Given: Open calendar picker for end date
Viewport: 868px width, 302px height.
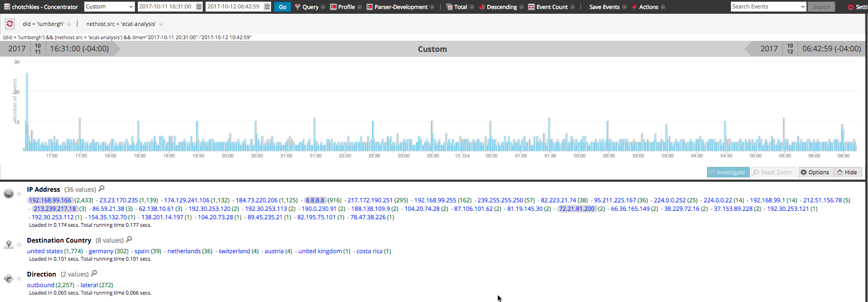Looking at the screenshot, I should pyautogui.click(x=267, y=6).
